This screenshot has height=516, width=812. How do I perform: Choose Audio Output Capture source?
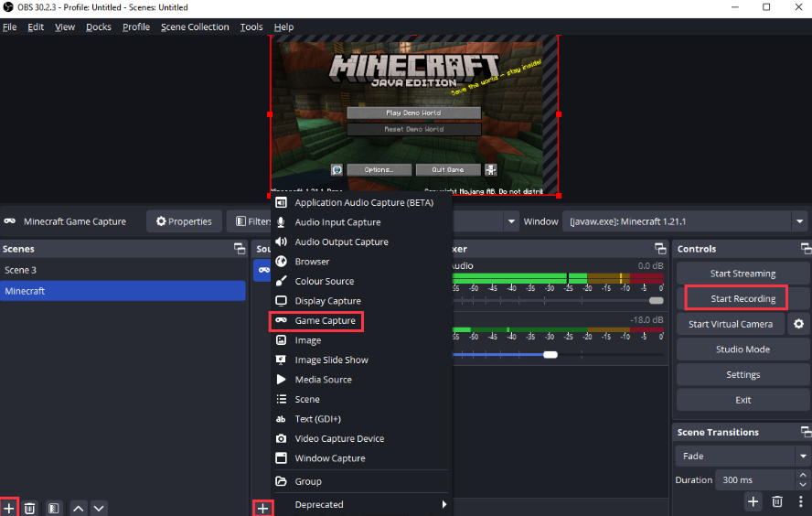(361, 242)
